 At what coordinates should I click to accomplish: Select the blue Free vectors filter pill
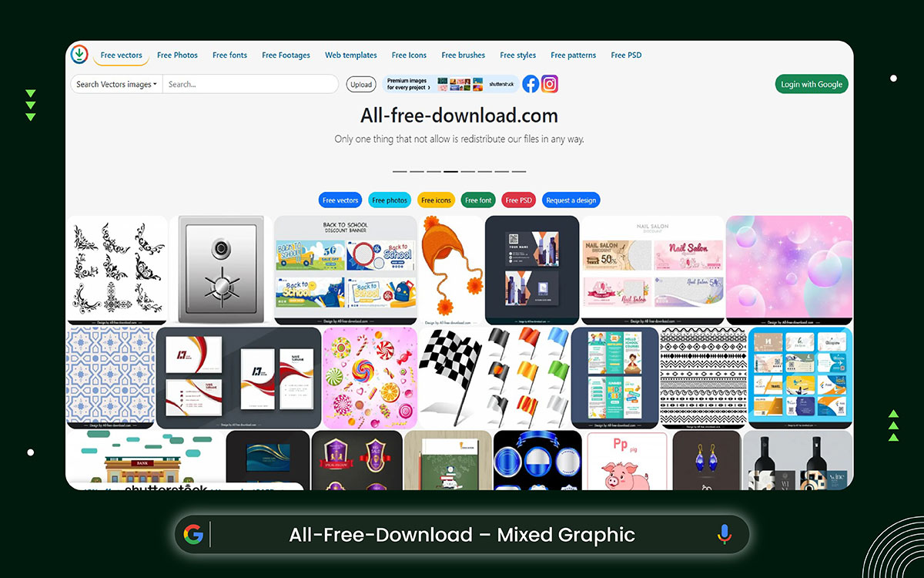[340, 200]
